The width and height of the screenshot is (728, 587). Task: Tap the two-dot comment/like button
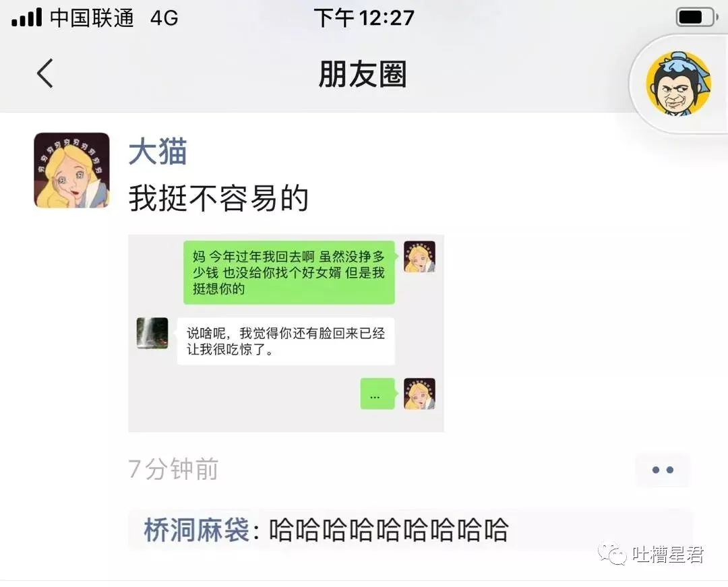(663, 470)
